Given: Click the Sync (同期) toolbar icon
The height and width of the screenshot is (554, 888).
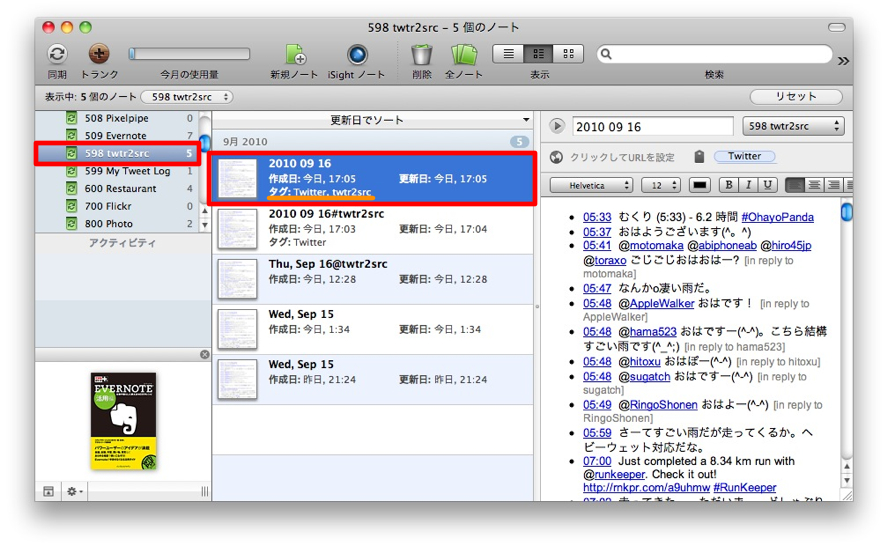Looking at the screenshot, I should point(57,54).
